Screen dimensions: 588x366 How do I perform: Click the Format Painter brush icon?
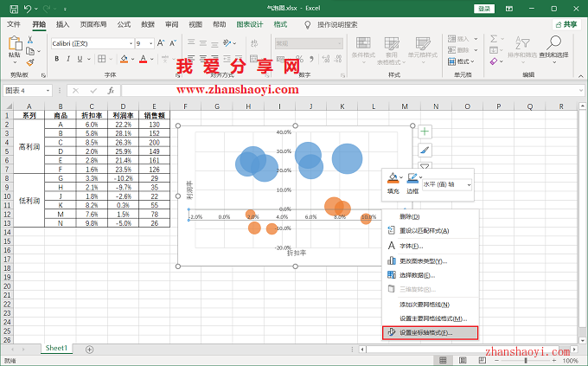point(30,62)
